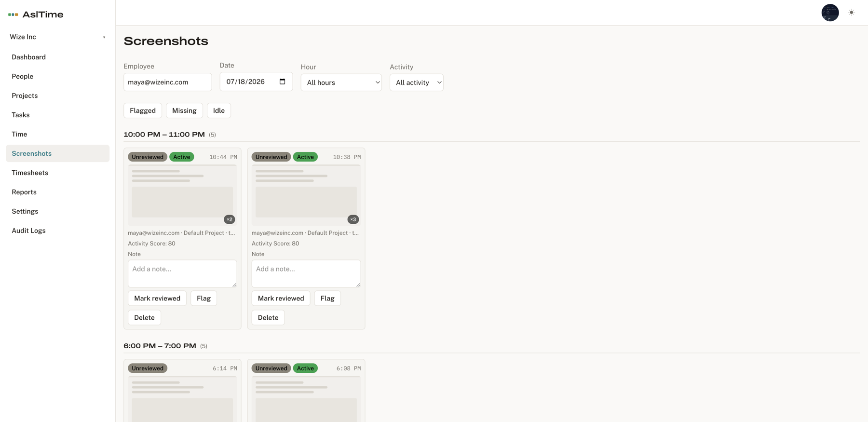Image resolution: width=868 pixels, height=422 pixels.
Task: Click the 6:08 PM timestamp
Action: [349, 368]
